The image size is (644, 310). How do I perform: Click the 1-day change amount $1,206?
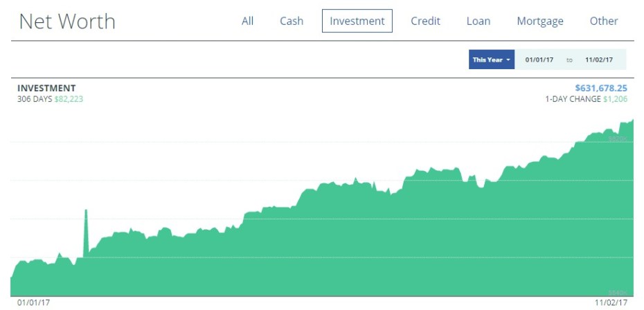[615, 99]
